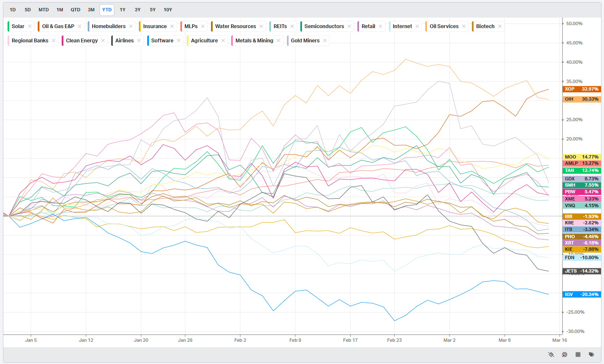This screenshot has width=604, height=364.
Task: Select the active YTD range
Action: tap(107, 10)
